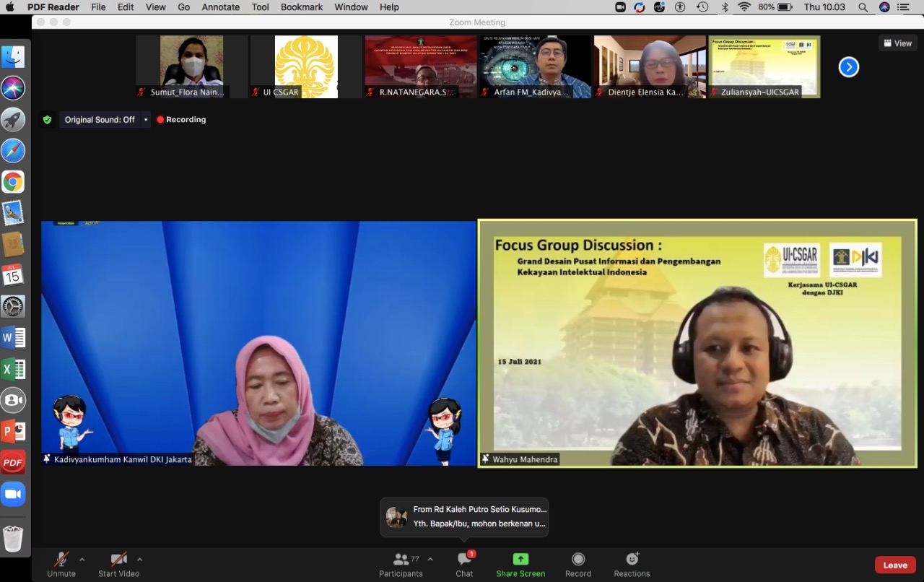Open the Bookmark menu
The width and height of the screenshot is (924, 582).
pos(302,7)
